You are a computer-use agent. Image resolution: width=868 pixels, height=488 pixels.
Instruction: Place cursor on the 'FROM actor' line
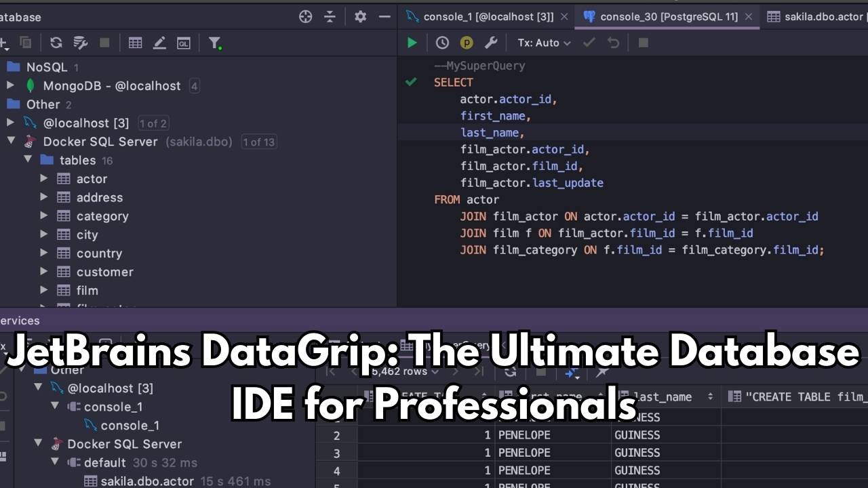tap(467, 200)
